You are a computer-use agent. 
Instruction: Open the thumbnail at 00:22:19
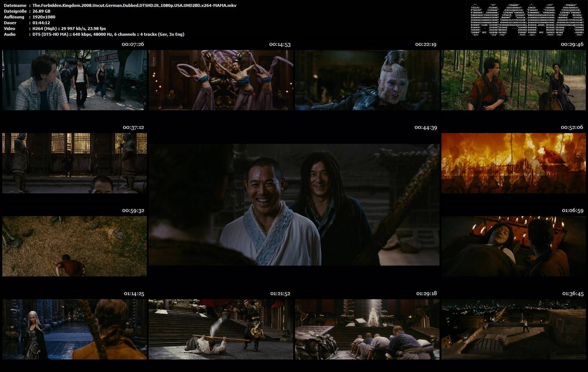tap(367, 80)
